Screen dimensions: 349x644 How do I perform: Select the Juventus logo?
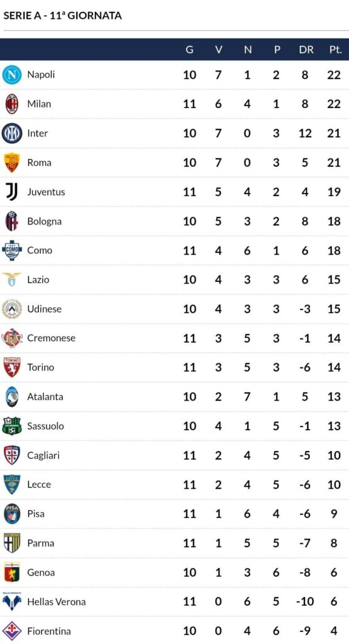12,192
